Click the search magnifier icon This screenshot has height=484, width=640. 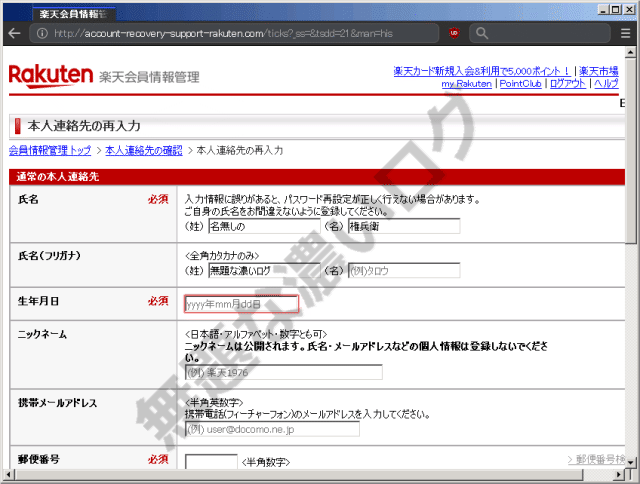[x=482, y=33]
